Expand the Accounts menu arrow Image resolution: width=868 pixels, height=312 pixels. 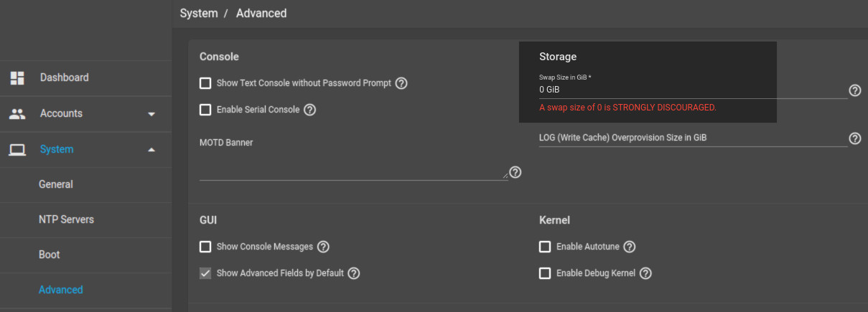point(151,114)
